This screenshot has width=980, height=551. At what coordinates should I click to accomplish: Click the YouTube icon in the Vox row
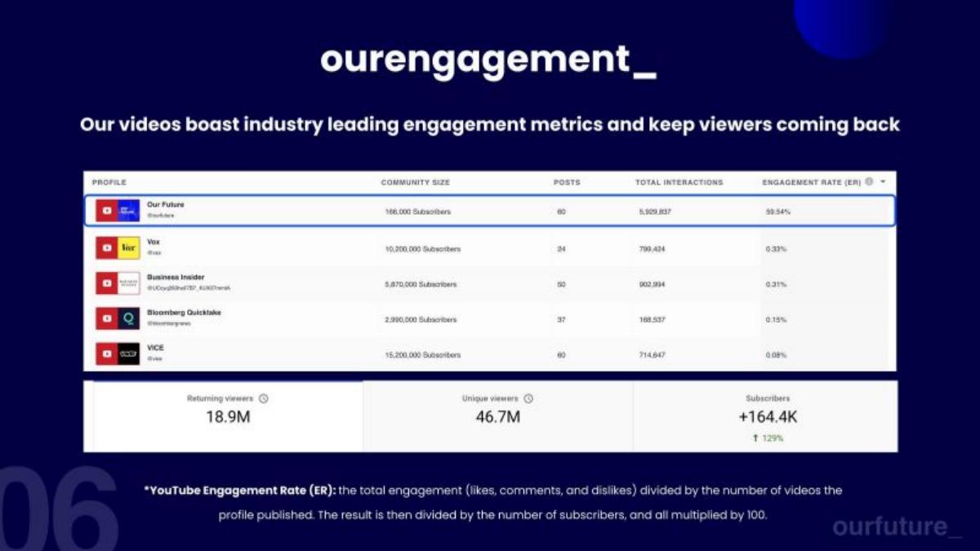click(107, 247)
